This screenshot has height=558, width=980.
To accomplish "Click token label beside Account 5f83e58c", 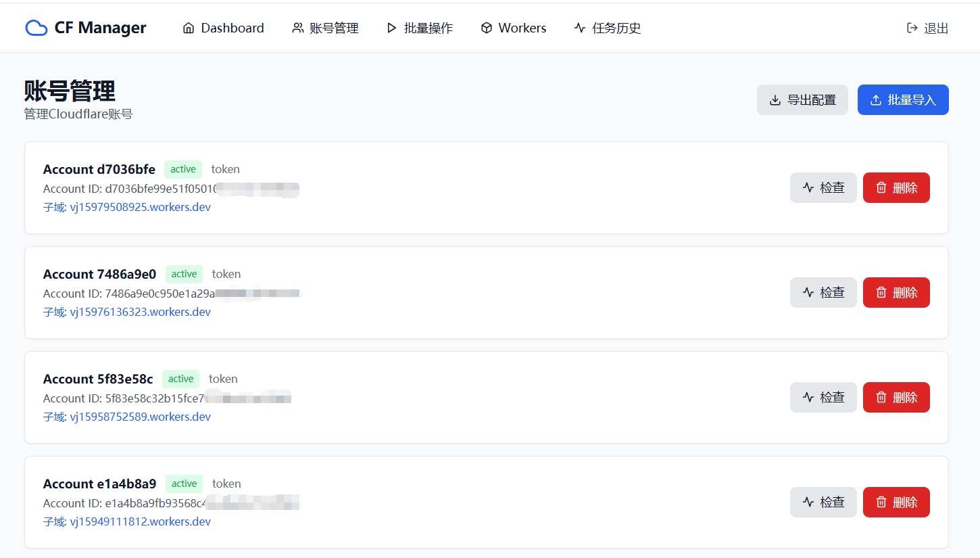I will [x=223, y=379].
